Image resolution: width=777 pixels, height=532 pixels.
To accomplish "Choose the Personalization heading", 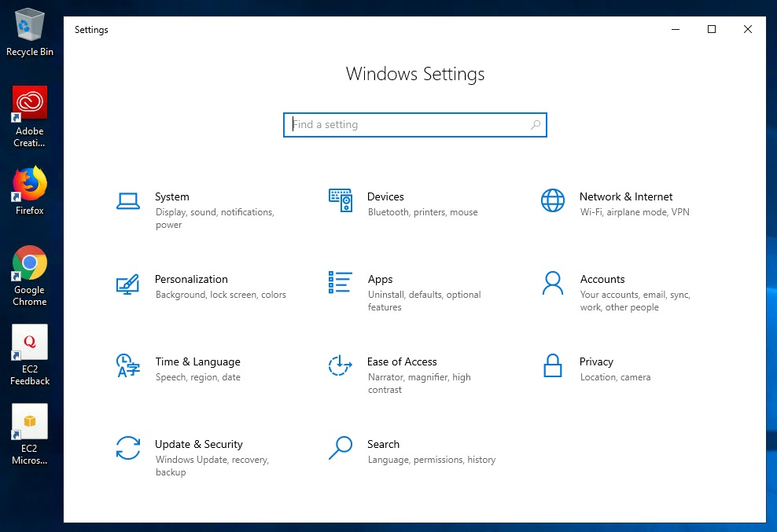I will click(191, 280).
